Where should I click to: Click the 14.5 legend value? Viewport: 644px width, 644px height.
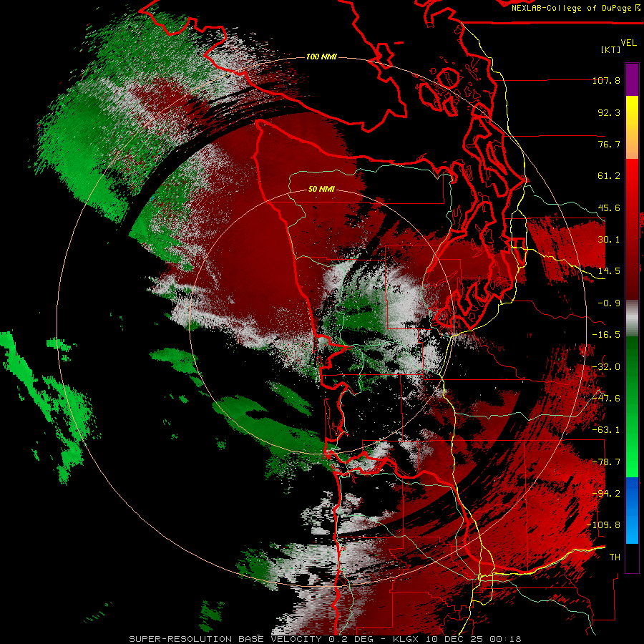pyautogui.click(x=609, y=271)
